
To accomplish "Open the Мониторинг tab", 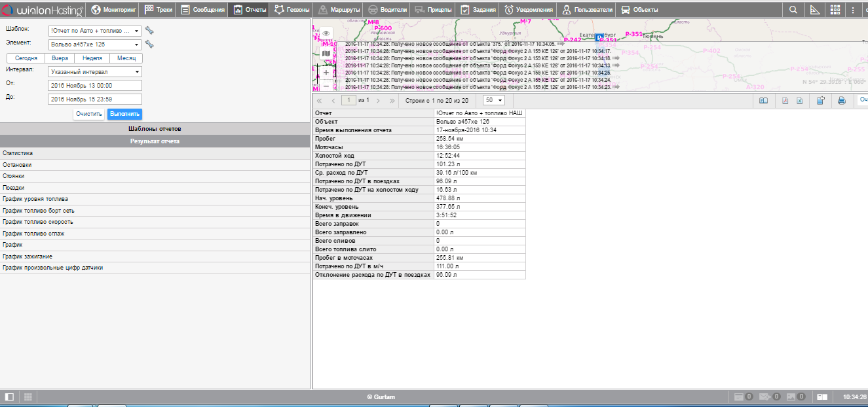I will [x=114, y=10].
